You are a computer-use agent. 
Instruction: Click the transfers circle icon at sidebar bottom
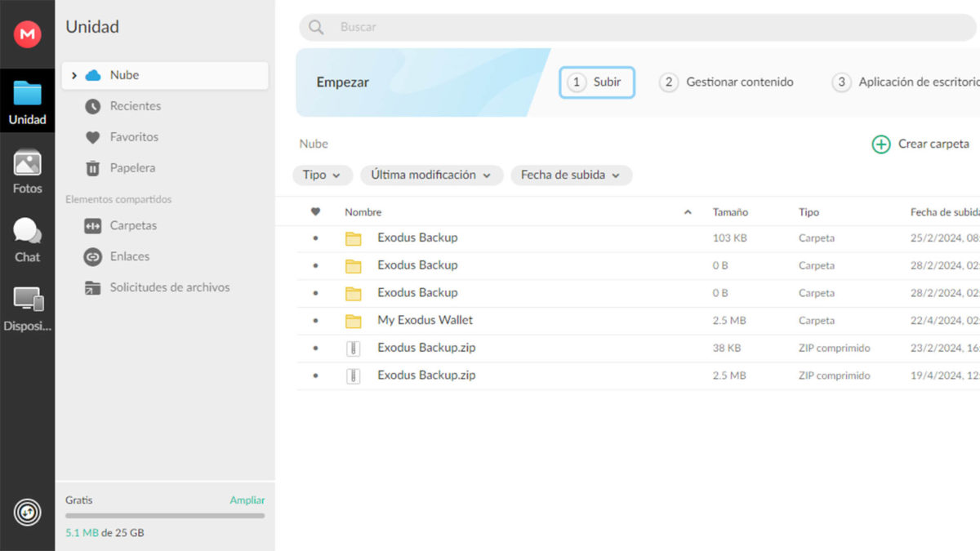click(28, 513)
